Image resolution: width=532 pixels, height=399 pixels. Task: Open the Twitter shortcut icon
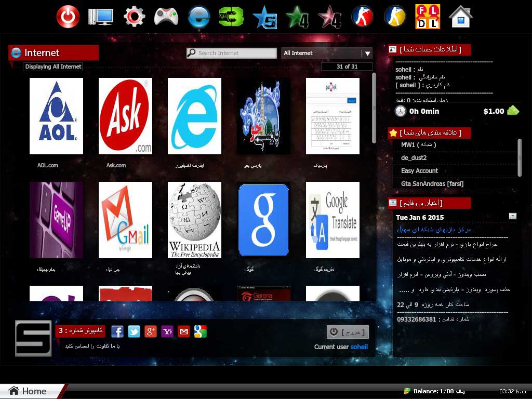[x=134, y=331]
